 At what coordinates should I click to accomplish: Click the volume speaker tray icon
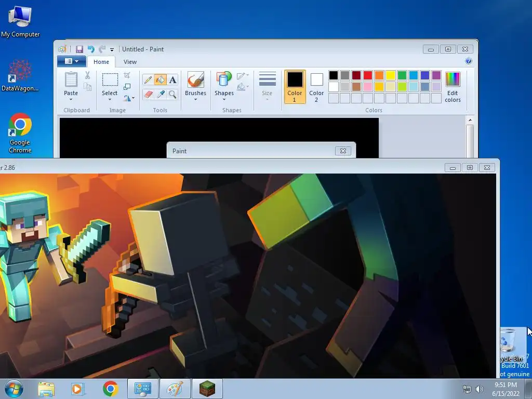point(480,389)
